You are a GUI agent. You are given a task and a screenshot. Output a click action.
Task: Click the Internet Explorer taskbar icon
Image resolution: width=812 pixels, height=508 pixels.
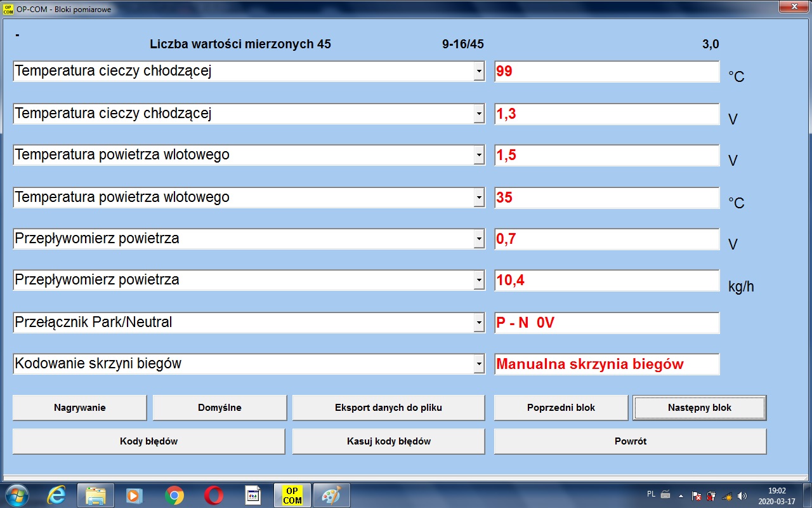tap(56, 495)
